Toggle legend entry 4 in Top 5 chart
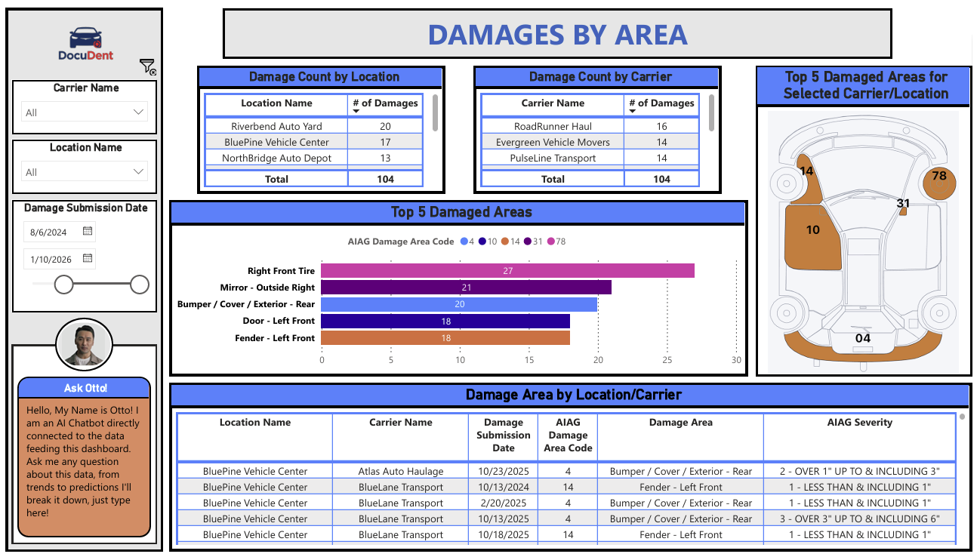Screen dimensions: 980x557 pyautogui.click(x=466, y=242)
